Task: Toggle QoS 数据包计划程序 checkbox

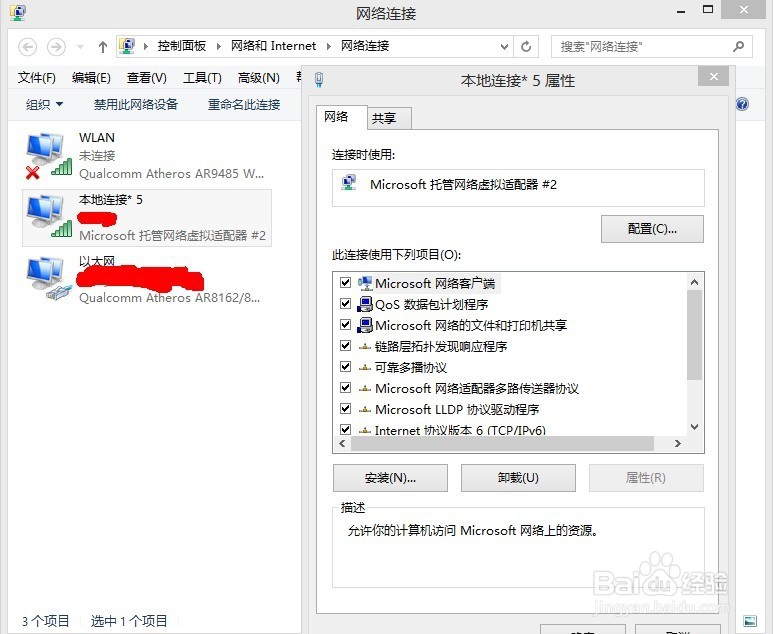Action: [x=346, y=304]
